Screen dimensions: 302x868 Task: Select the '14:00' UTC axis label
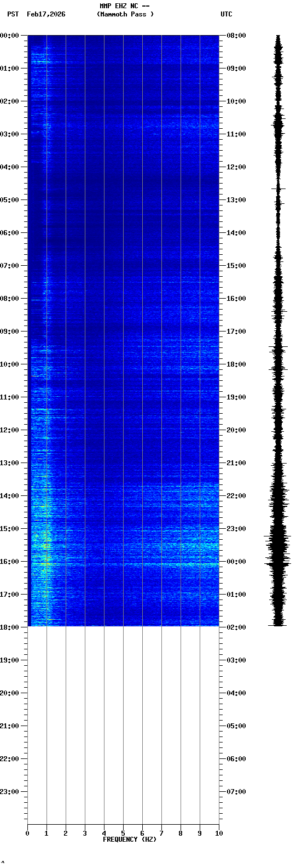236,233
